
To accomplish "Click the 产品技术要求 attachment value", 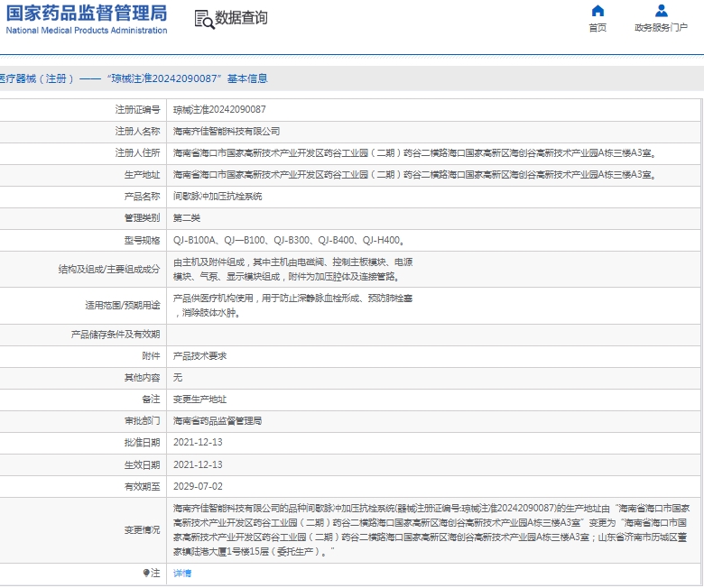I will pos(199,356).
